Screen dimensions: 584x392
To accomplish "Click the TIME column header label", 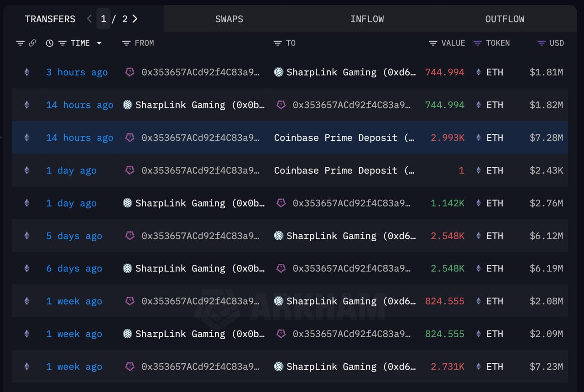I will (x=80, y=43).
